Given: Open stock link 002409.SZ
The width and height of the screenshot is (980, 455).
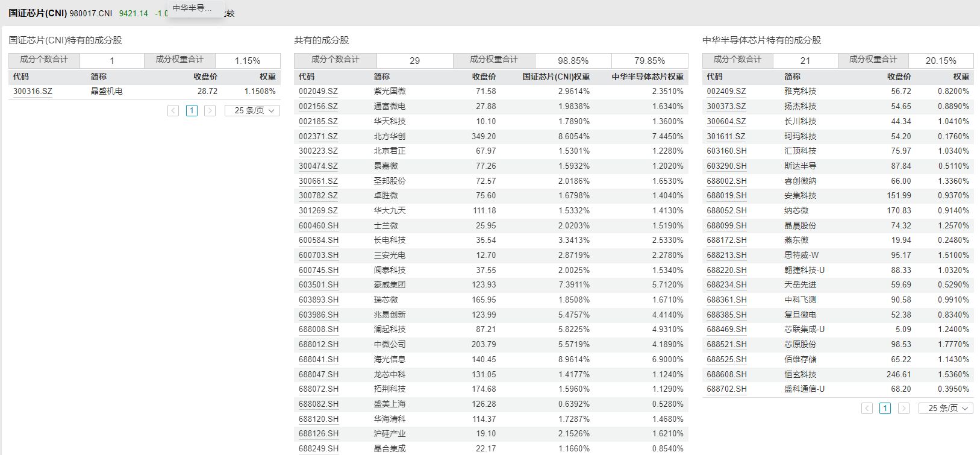Looking at the screenshot, I should coord(726,92).
